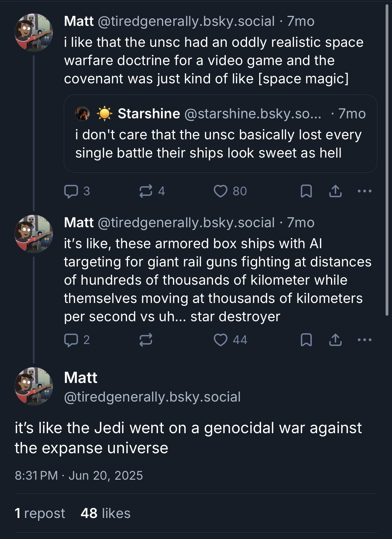
Task: Open Starshine's small profile avatar
Action: [82, 114]
